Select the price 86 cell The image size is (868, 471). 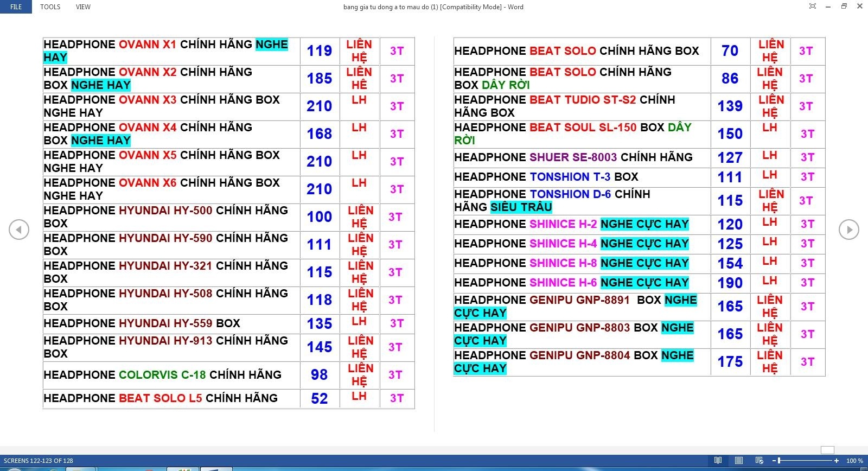730,79
